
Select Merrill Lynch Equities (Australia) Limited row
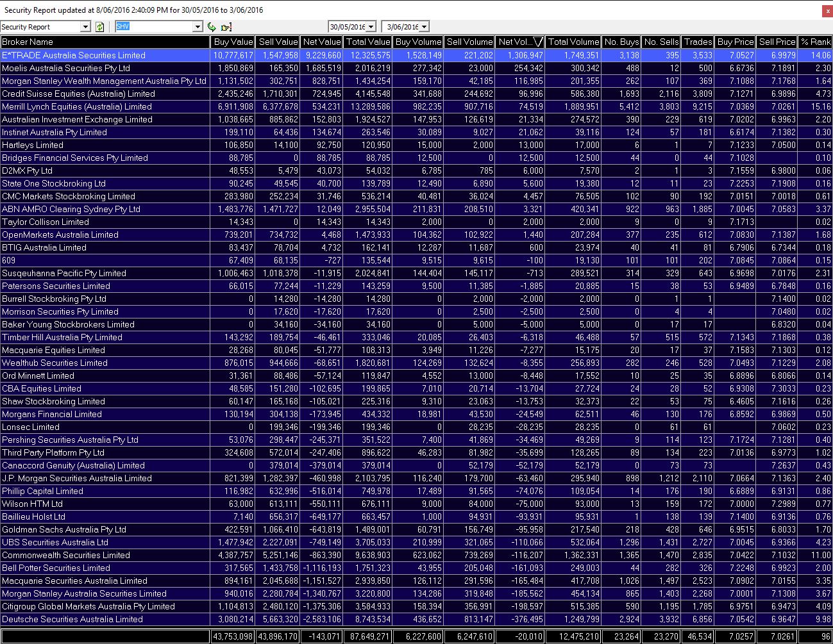click(x=416, y=106)
